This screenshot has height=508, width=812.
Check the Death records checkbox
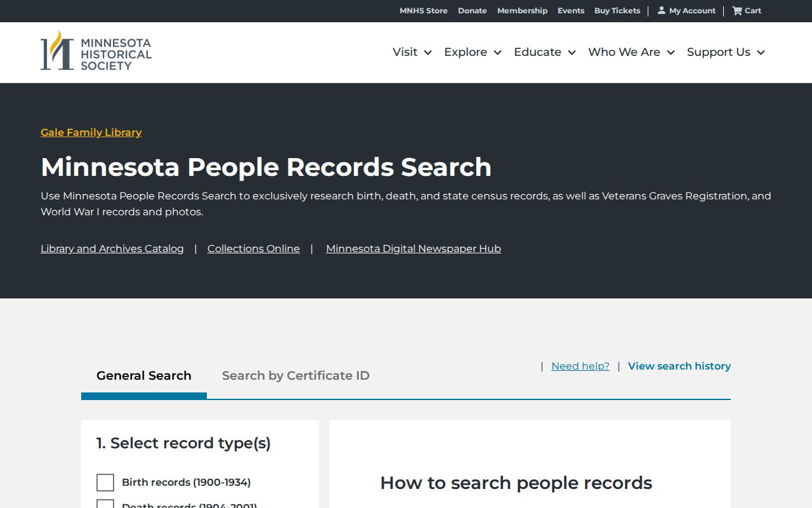(x=105, y=504)
